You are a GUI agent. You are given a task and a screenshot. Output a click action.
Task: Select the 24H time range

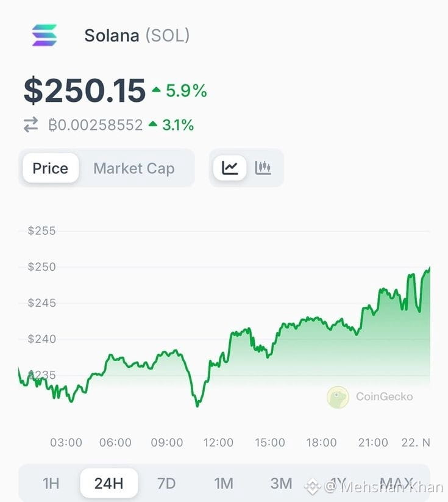[x=108, y=484]
